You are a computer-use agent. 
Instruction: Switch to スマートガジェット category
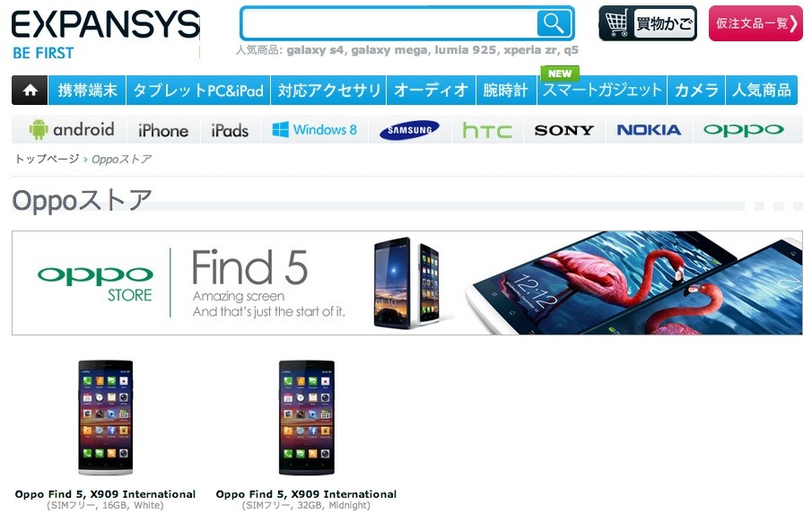[602, 90]
